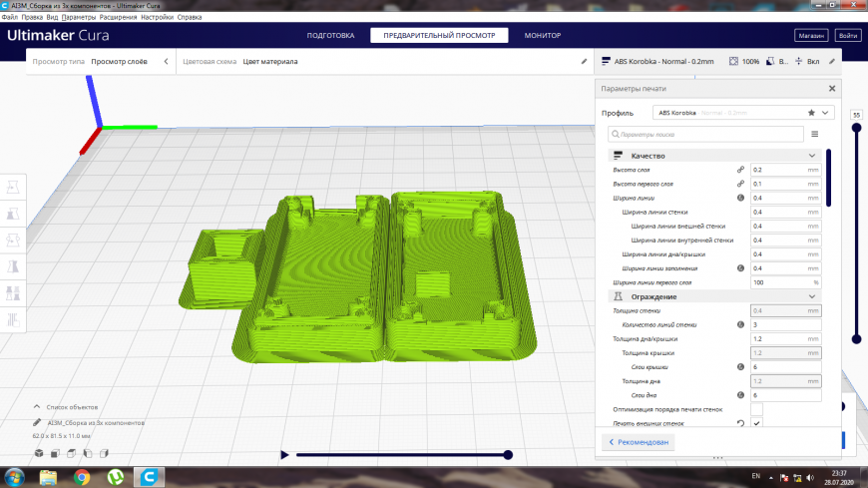
Task: Click reset arrow beside Печать внешних стенок
Action: [x=740, y=423]
